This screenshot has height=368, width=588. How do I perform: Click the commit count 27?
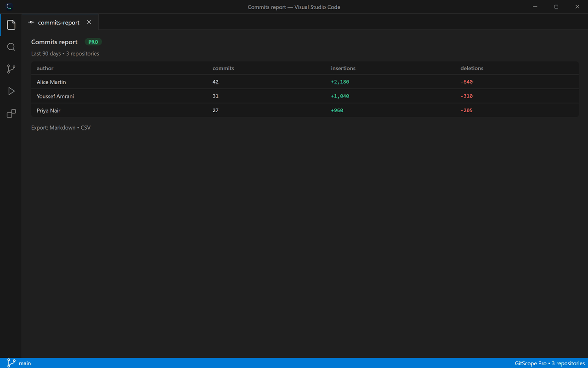(215, 110)
